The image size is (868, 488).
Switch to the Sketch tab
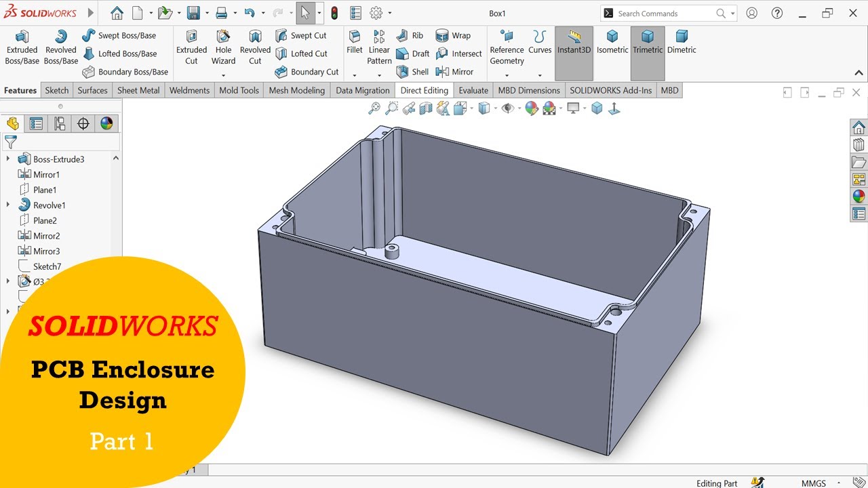click(57, 90)
